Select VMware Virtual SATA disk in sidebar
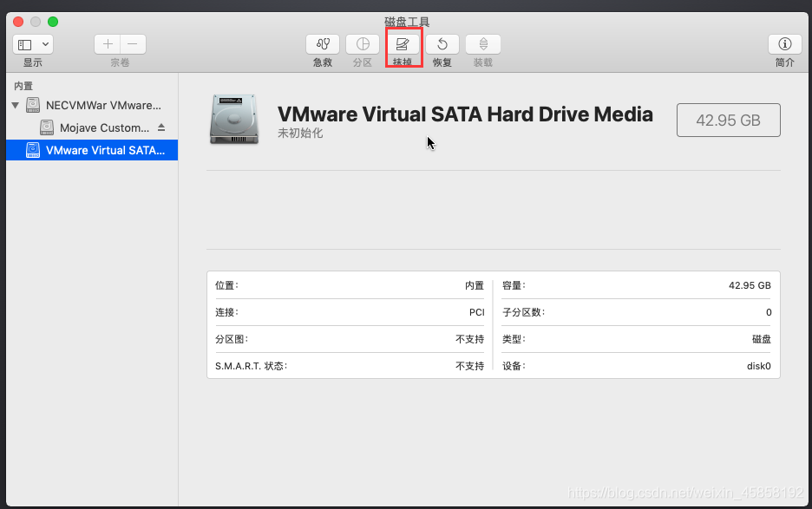812x509 pixels. click(x=92, y=150)
